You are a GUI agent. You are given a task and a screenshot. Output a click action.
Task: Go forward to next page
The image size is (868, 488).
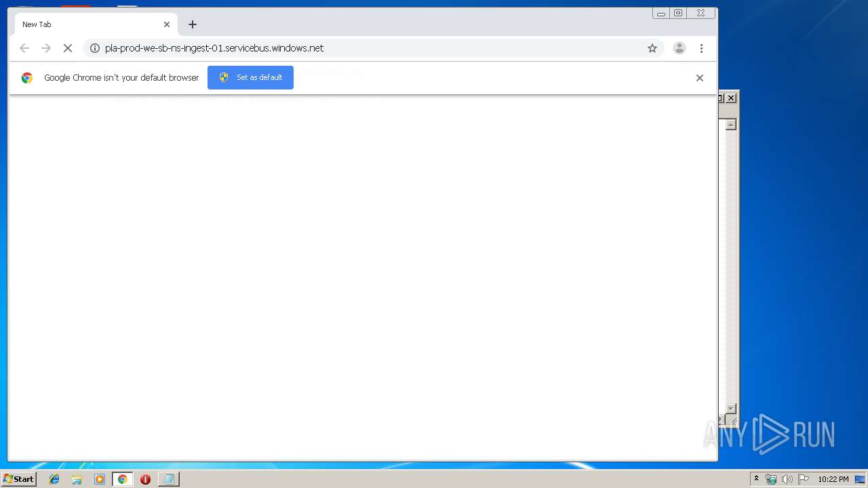pyautogui.click(x=46, y=48)
